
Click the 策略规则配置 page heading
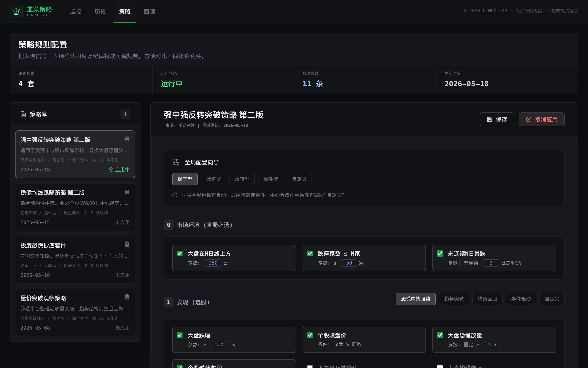point(43,45)
